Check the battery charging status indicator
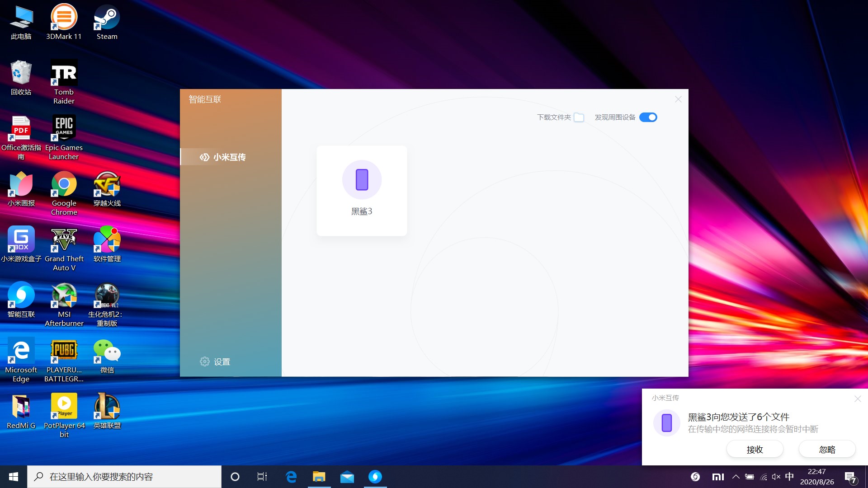868x488 pixels. 750,476
